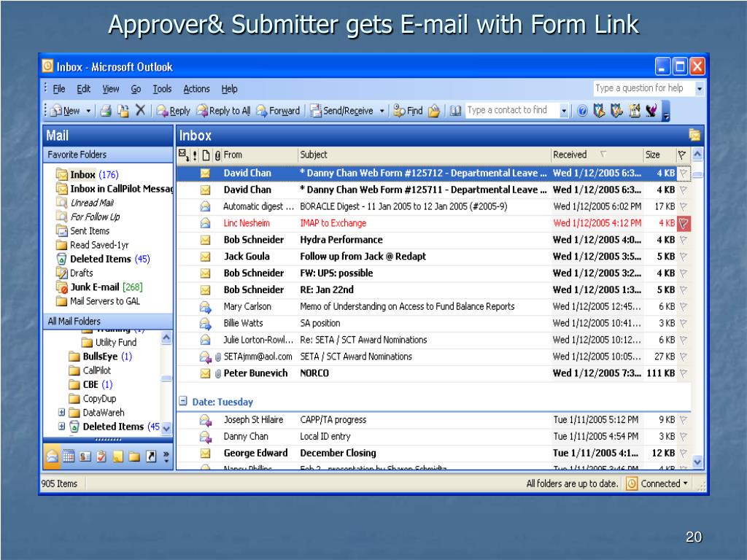
Task: Sort by the Flag Status column header
Action: coord(682,155)
